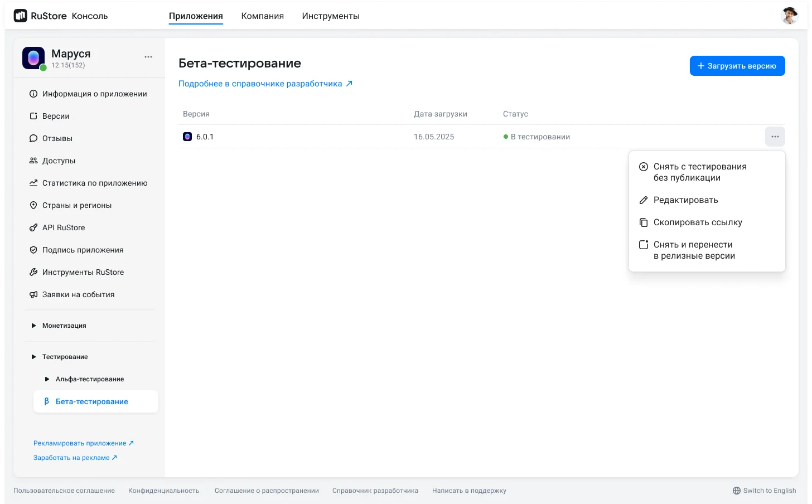The image size is (812, 504).
Task: Click the Версии sidebar icon
Action: (x=33, y=116)
